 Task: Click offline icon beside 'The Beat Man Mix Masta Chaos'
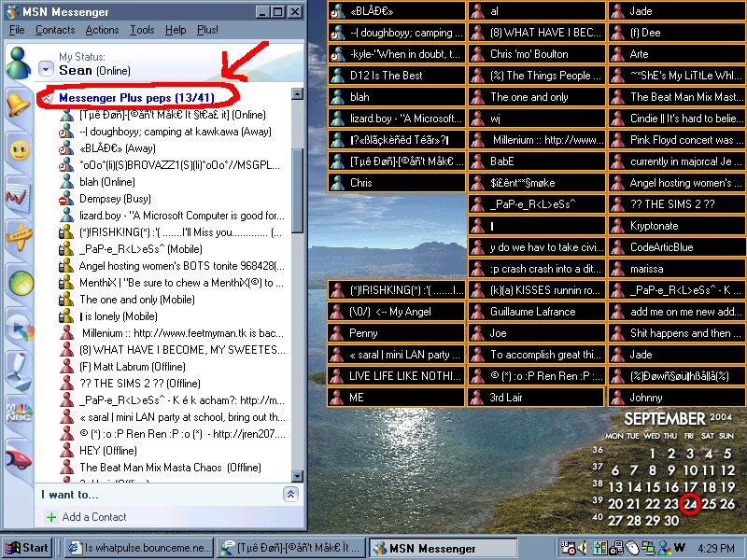click(66, 468)
